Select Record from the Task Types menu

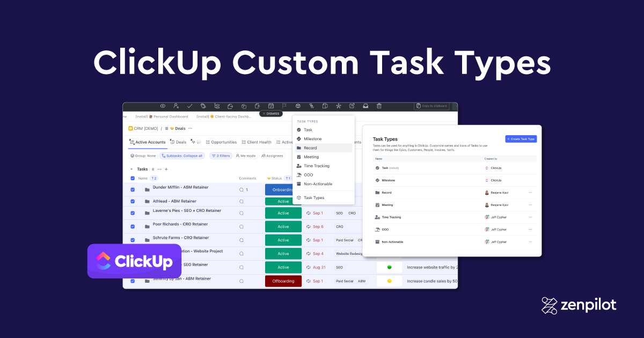click(310, 148)
